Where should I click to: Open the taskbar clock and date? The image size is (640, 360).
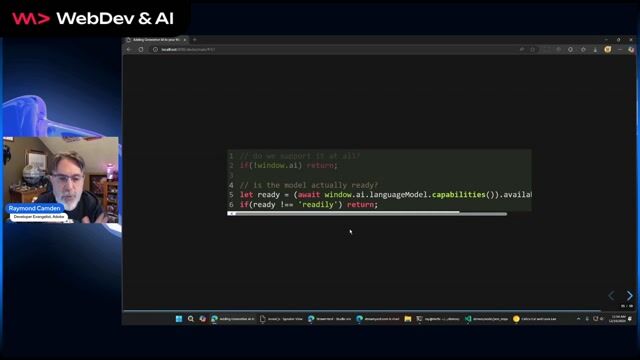(x=617, y=319)
